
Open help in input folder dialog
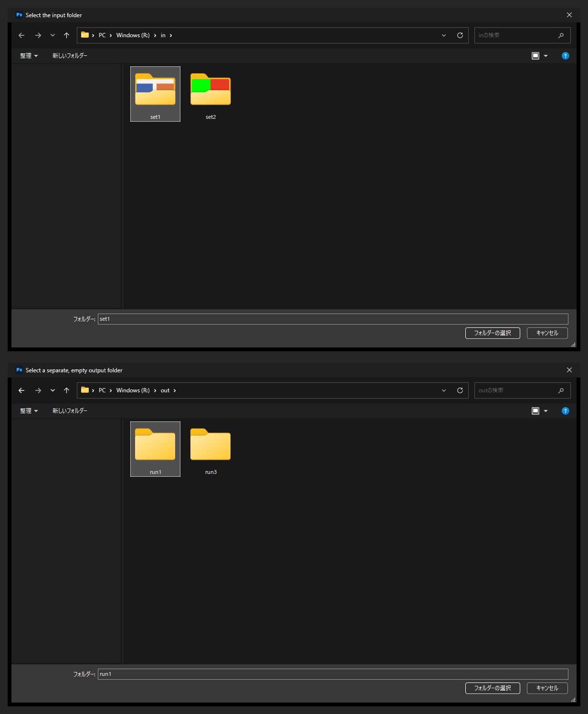[566, 56]
